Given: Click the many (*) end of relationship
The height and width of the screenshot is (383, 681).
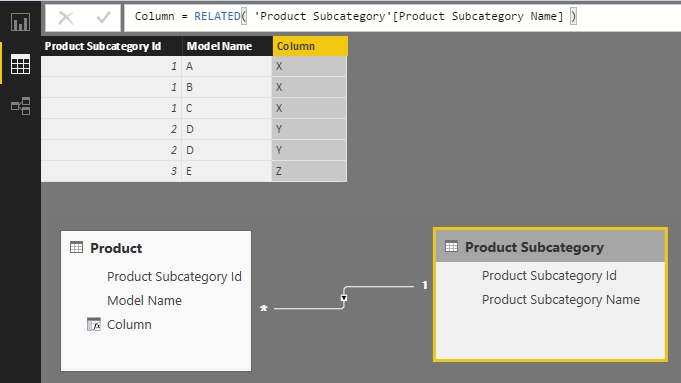Looking at the screenshot, I should tap(264, 309).
